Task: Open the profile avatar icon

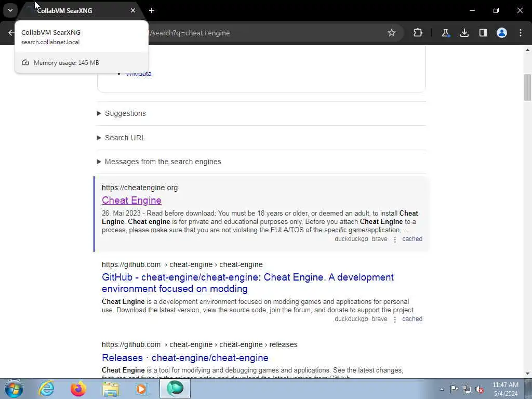Action: (x=502, y=33)
